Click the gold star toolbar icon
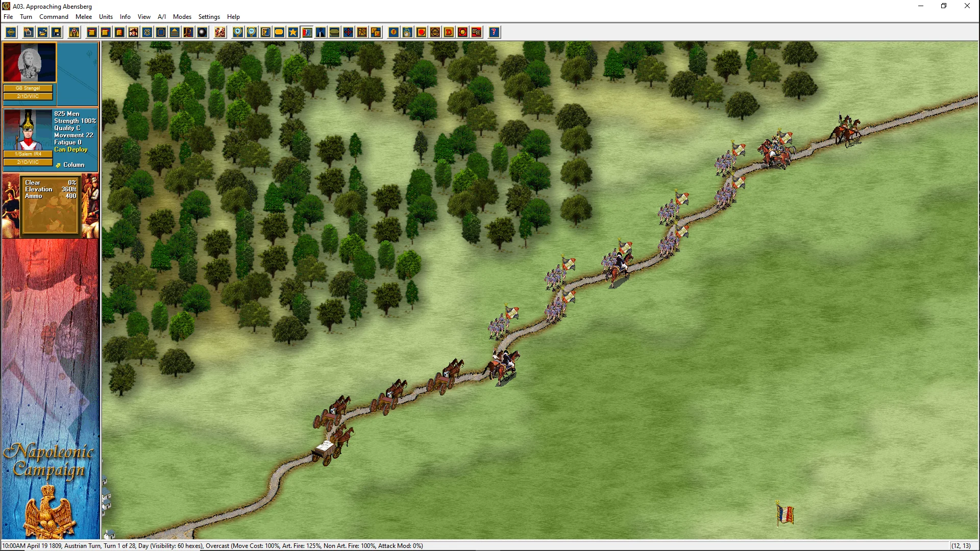Viewport: 980px width, 551px height. (x=293, y=32)
